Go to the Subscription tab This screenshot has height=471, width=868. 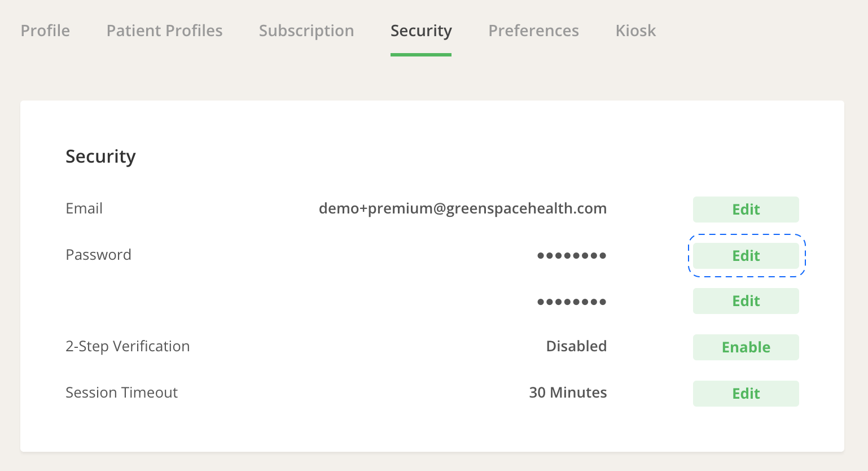(x=306, y=30)
